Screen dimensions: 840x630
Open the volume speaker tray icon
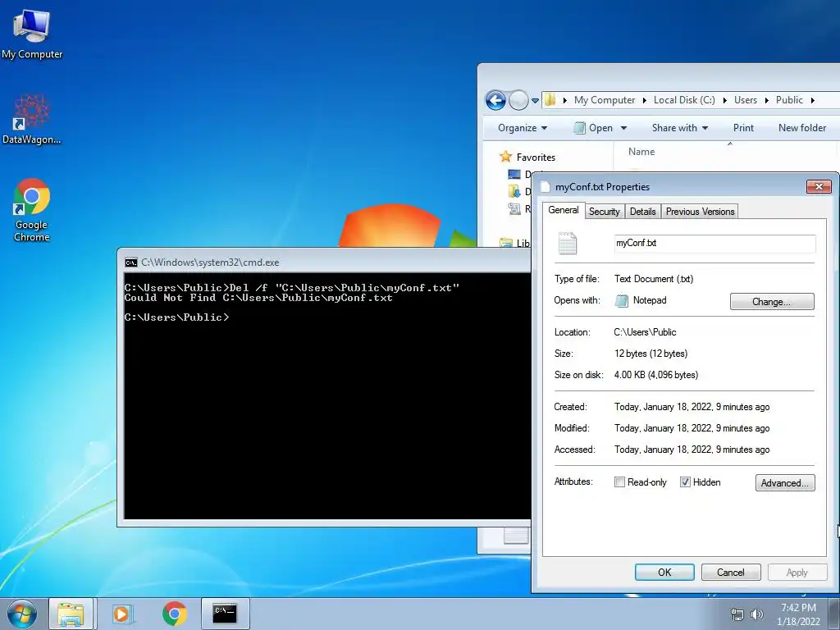click(x=756, y=615)
